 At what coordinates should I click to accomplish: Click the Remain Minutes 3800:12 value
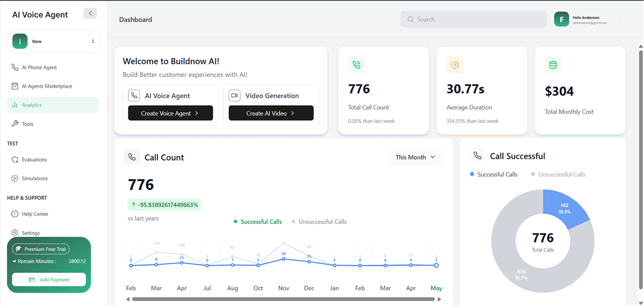pyautogui.click(x=77, y=261)
